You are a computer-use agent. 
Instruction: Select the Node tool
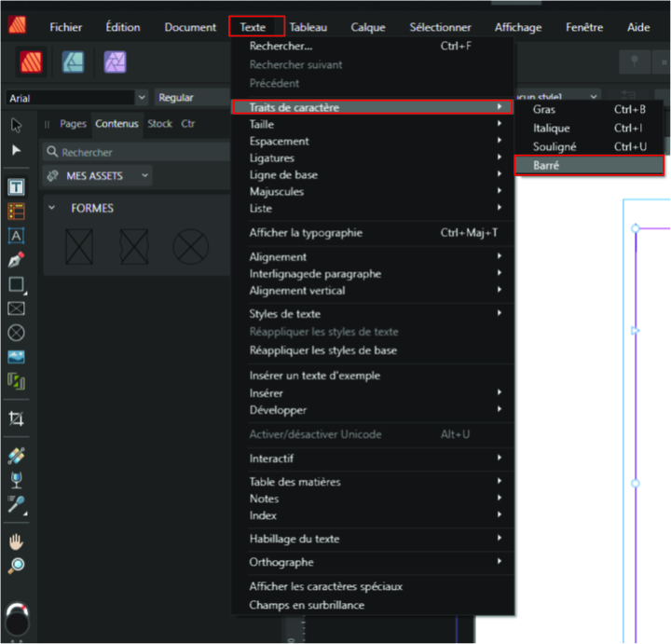click(x=16, y=150)
